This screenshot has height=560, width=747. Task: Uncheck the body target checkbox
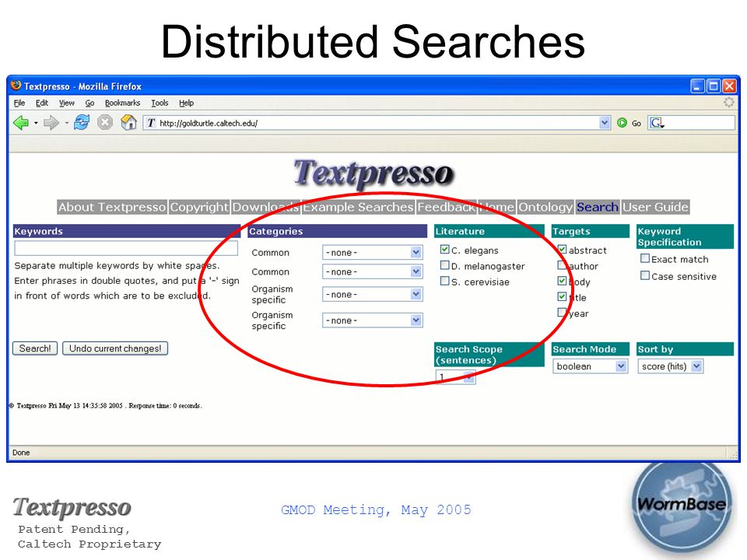[x=562, y=281]
